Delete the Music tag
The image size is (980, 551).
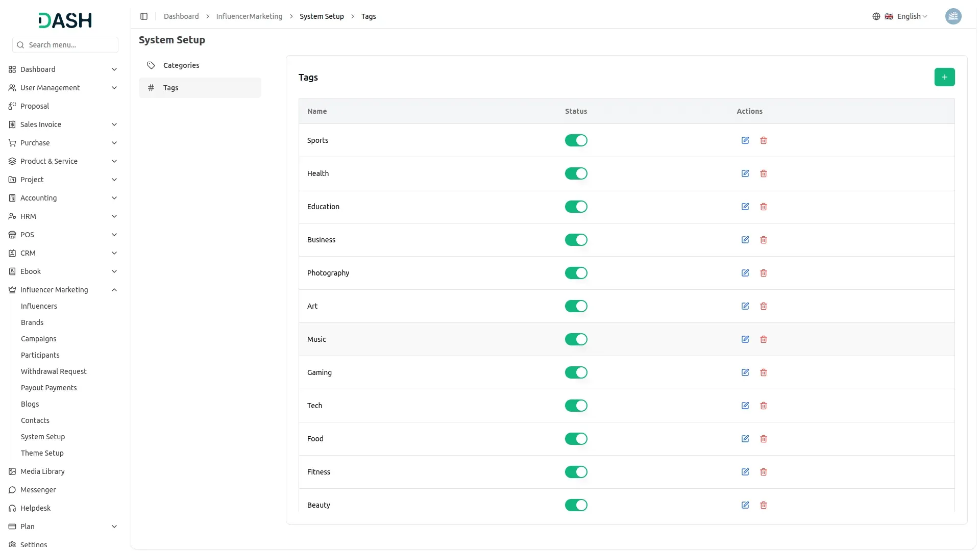(x=764, y=339)
